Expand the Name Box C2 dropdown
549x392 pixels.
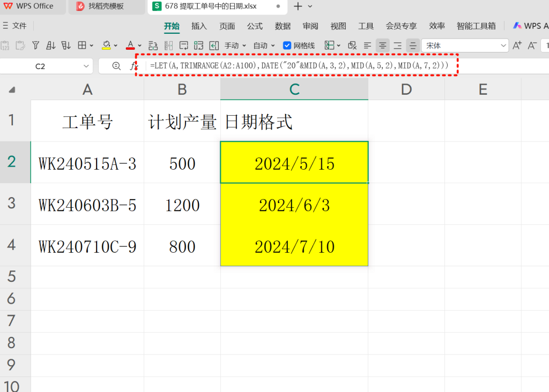pyautogui.click(x=86, y=66)
